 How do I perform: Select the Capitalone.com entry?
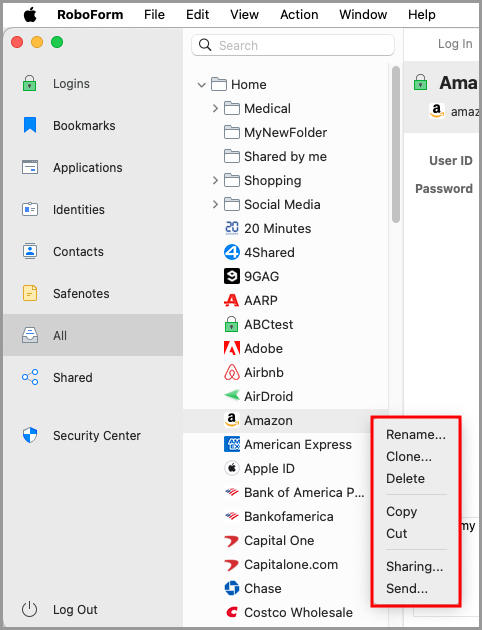click(x=281, y=565)
